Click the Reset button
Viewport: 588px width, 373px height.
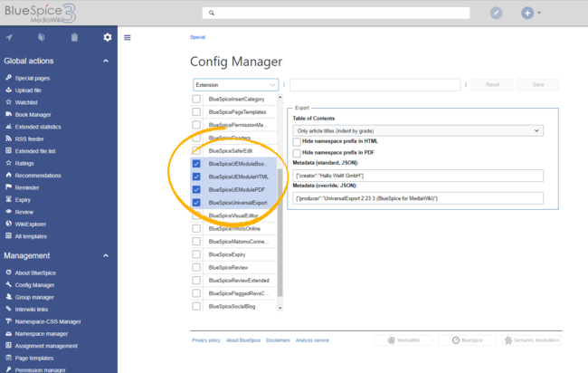(x=492, y=85)
